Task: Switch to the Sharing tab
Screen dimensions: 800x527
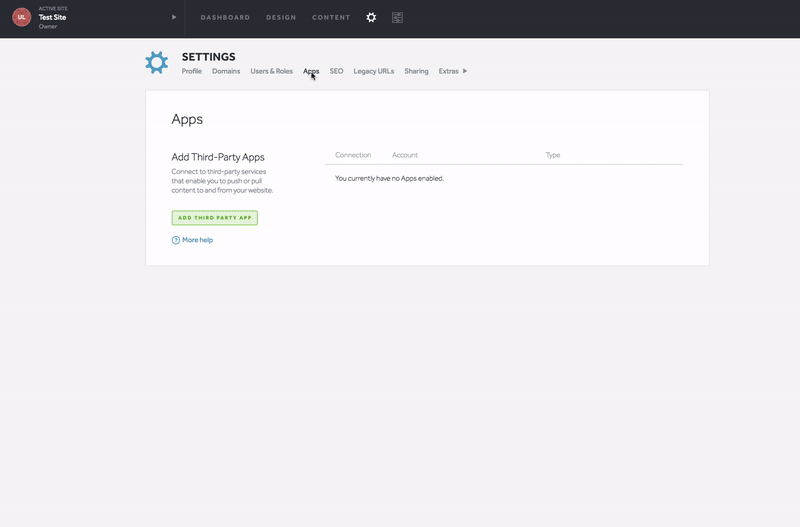Action: [x=416, y=71]
